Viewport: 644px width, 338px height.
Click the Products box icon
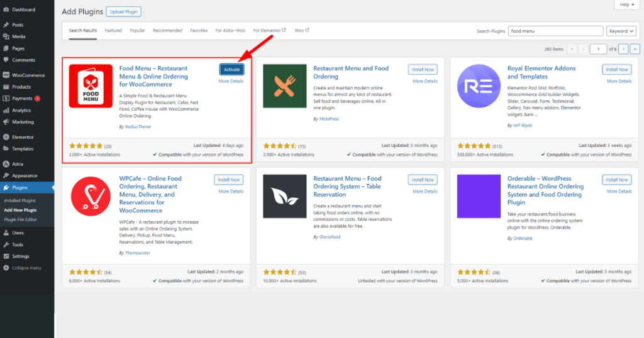click(6, 87)
